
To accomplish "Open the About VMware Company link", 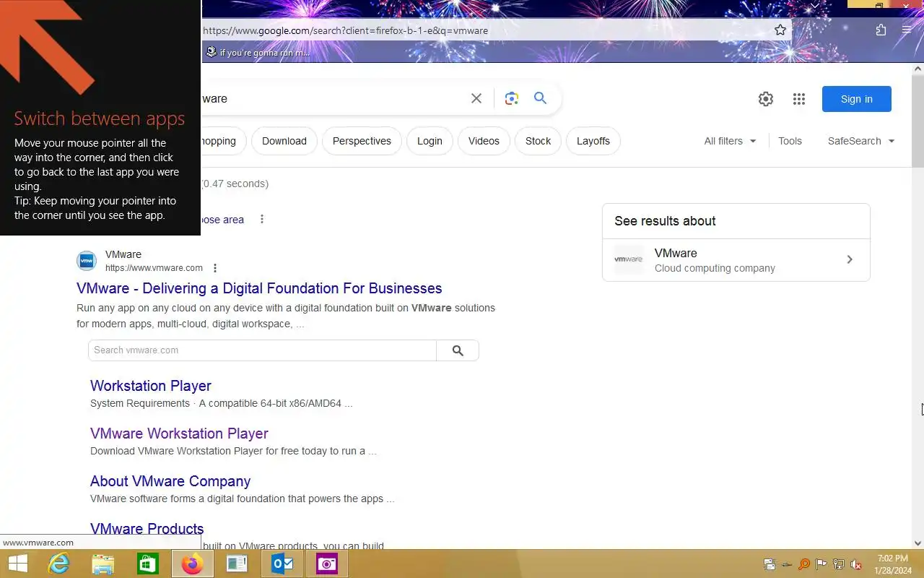I will [x=170, y=481].
